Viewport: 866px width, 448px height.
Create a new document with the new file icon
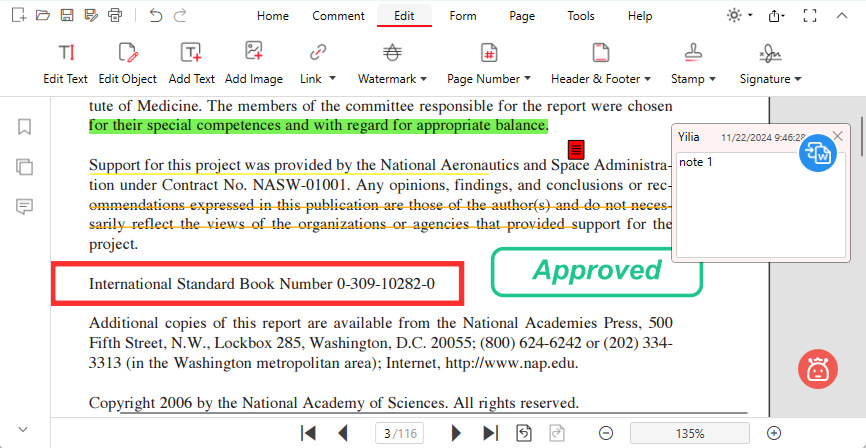[19, 15]
